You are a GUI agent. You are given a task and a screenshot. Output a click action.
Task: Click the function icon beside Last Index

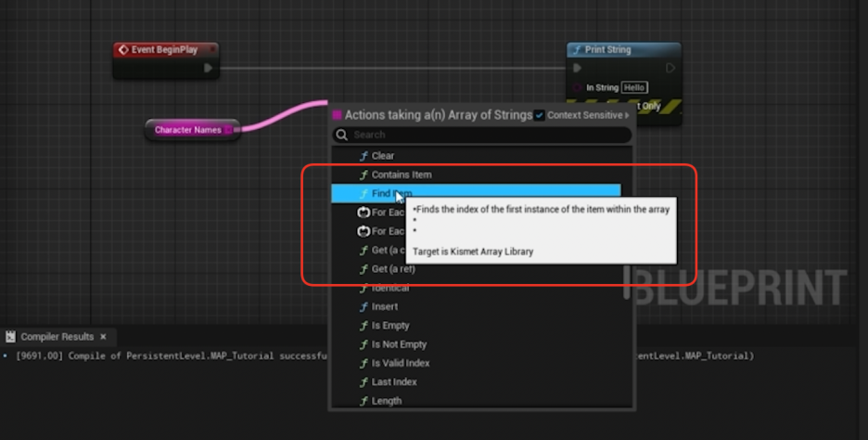[364, 382]
